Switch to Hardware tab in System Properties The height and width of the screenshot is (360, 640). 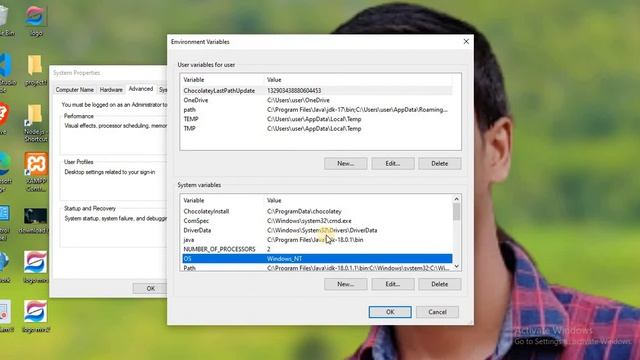111,89
